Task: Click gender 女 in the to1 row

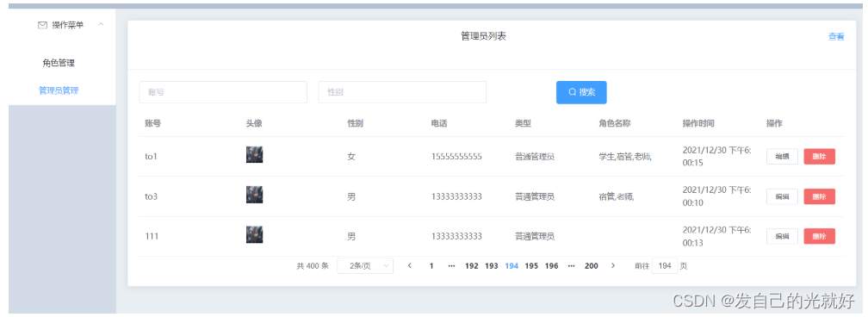Action: [x=351, y=157]
